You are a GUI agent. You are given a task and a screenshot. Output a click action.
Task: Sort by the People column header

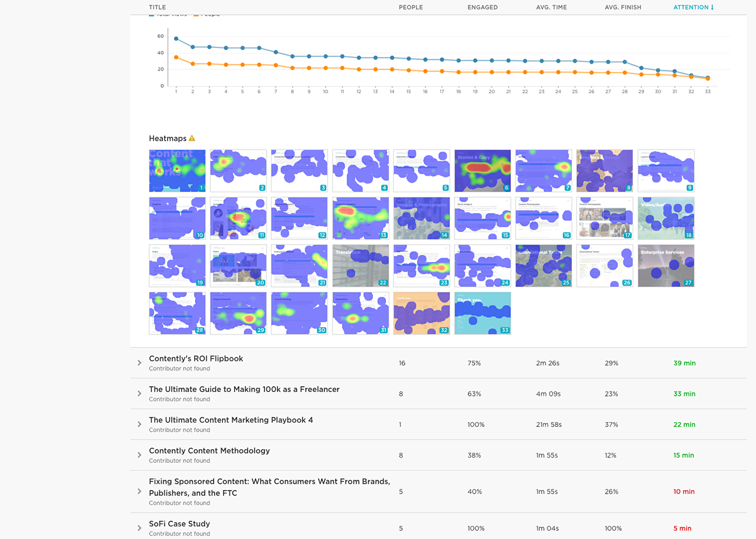[x=411, y=7]
